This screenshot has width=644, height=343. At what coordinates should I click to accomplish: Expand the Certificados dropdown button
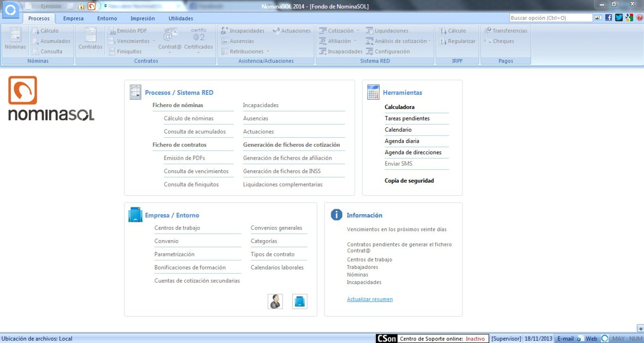(199, 53)
